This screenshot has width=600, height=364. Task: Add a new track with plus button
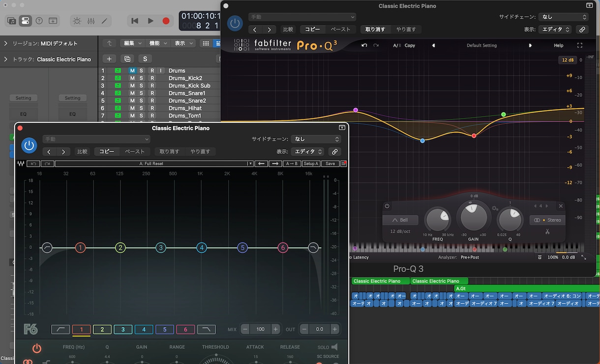click(x=109, y=59)
